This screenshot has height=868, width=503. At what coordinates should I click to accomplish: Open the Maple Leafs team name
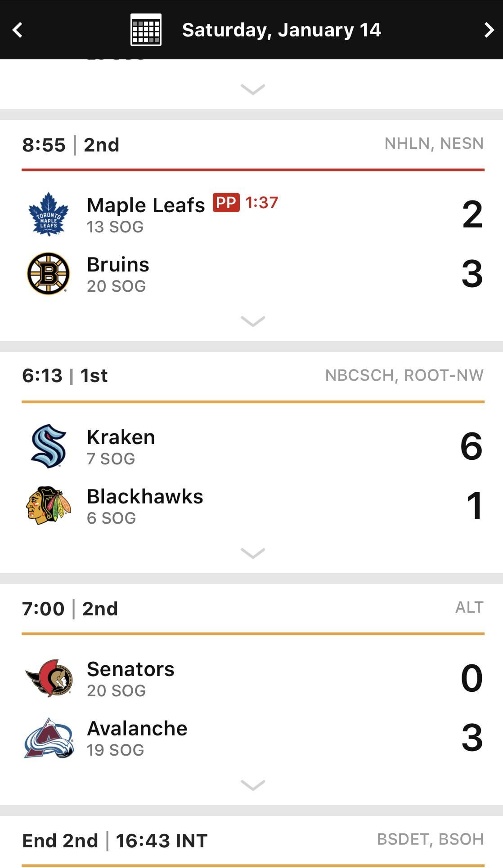pyautogui.click(x=146, y=205)
